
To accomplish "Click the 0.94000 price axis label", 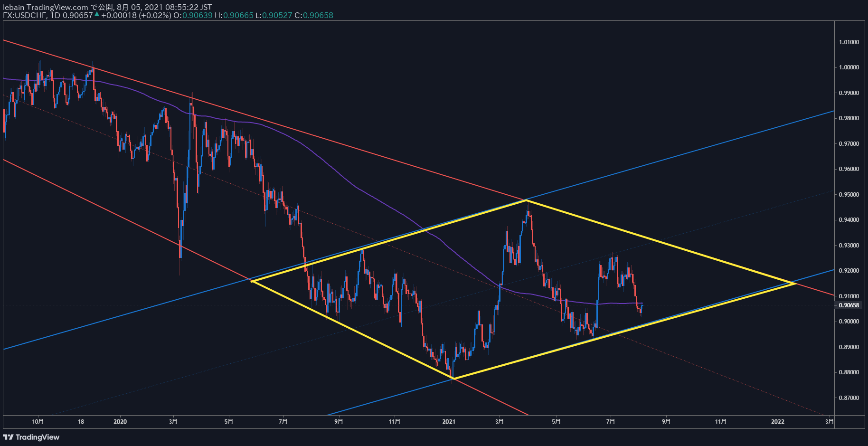I will [x=849, y=220].
